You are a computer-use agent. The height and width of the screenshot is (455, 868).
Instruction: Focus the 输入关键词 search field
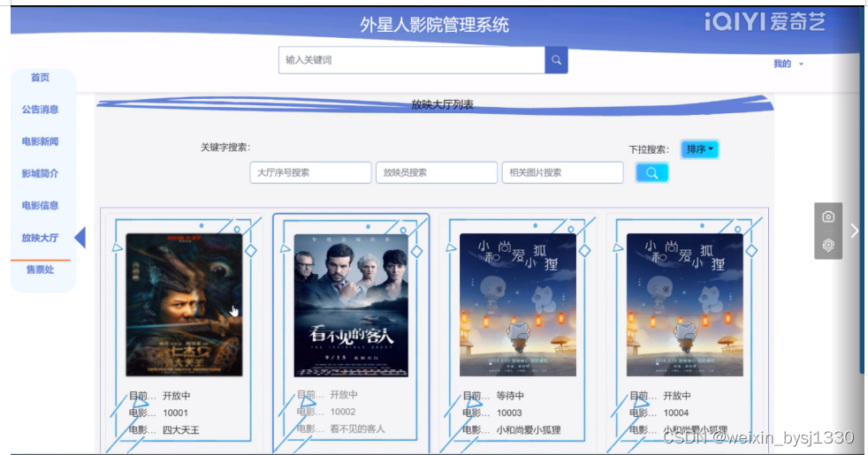412,60
